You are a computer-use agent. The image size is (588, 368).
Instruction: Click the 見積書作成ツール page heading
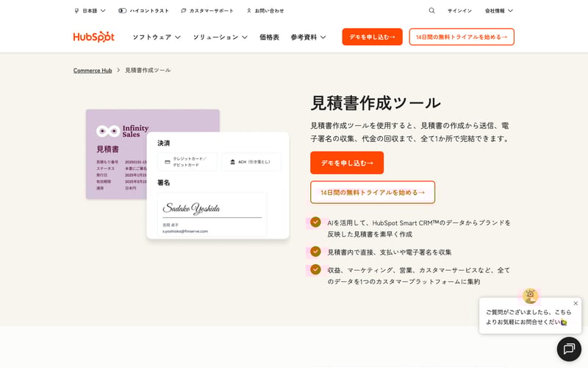376,102
